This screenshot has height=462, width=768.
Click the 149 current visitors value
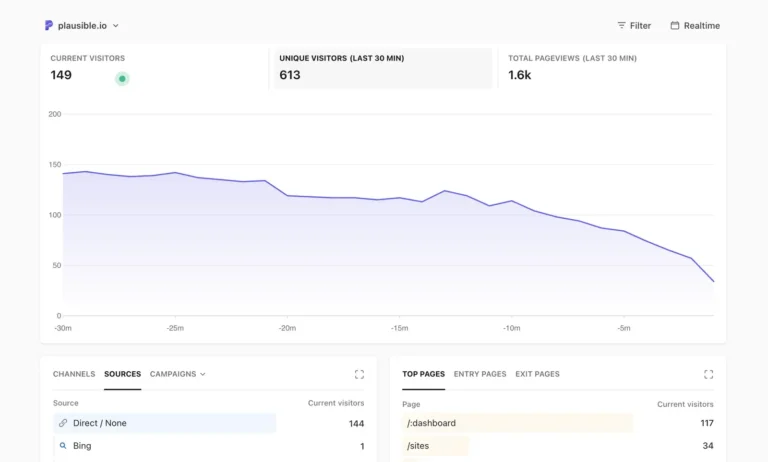tap(61, 75)
